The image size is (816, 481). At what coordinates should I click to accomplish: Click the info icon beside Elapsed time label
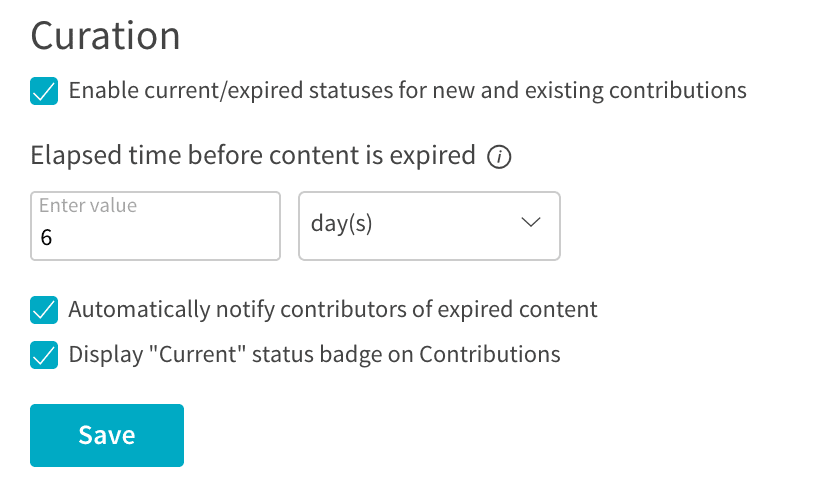(499, 157)
